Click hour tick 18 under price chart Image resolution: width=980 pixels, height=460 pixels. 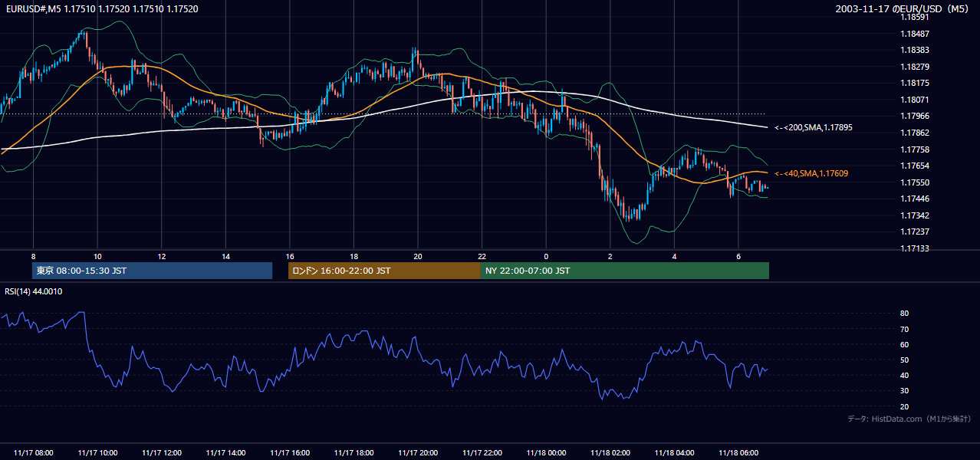click(354, 256)
